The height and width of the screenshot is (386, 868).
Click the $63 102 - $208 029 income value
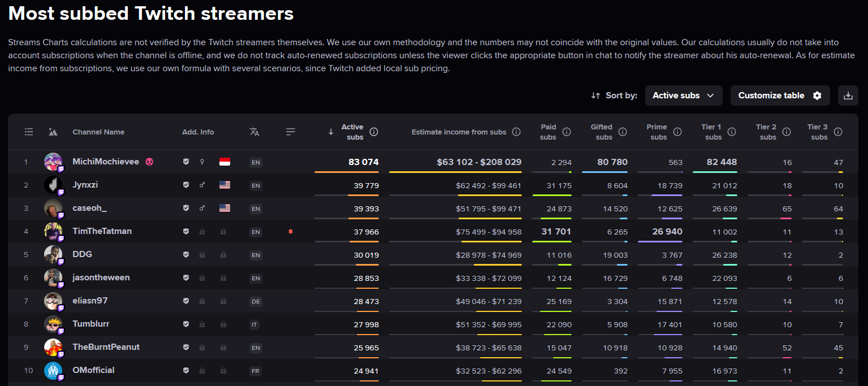tap(479, 162)
